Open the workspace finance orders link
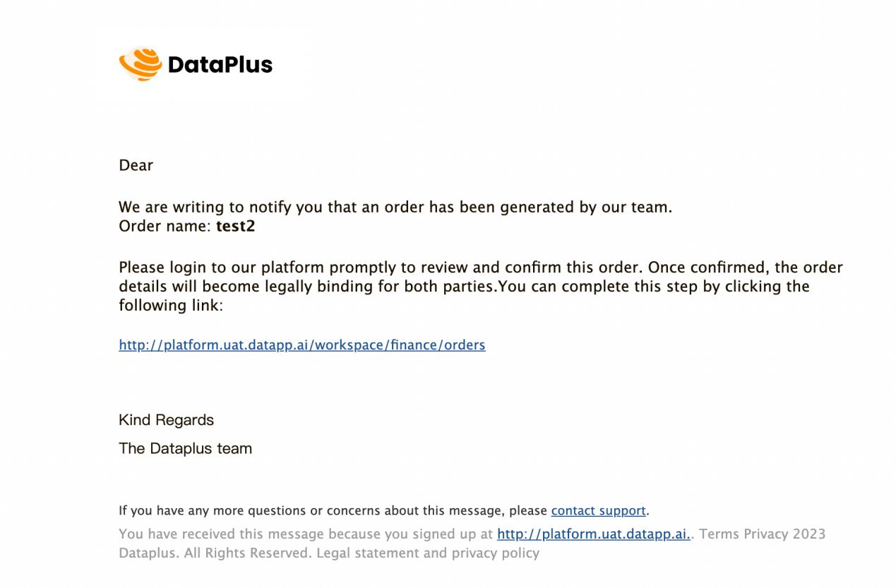 [x=302, y=344]
